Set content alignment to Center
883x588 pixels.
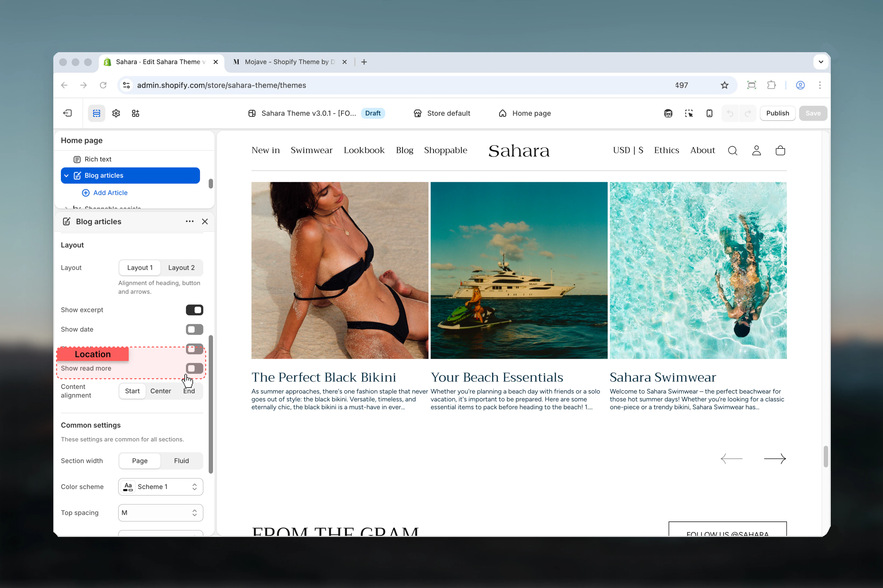(x=161, y=391)
